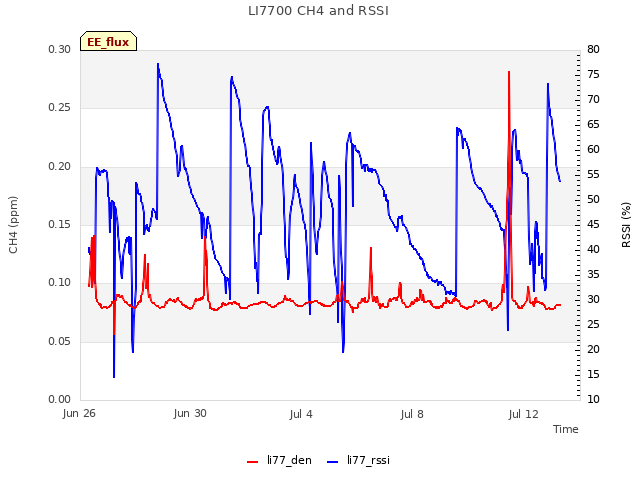Click the 50 right axis value
The width and height of the screenshot is (640, 480).
tap(593, 200)
